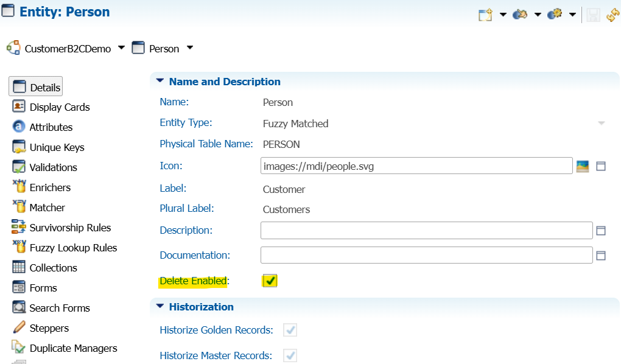The height and width of the screenshot is (364, 621).
Task: Collapse the Historization section
Action: pyautogui.click(x=160, y=306)
